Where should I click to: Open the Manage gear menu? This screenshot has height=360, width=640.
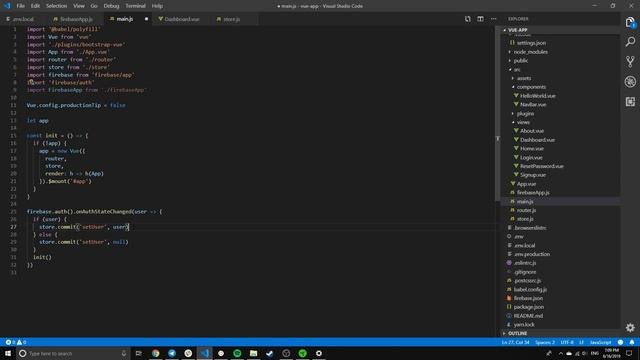pyautogui.click(x=630, y=327)
